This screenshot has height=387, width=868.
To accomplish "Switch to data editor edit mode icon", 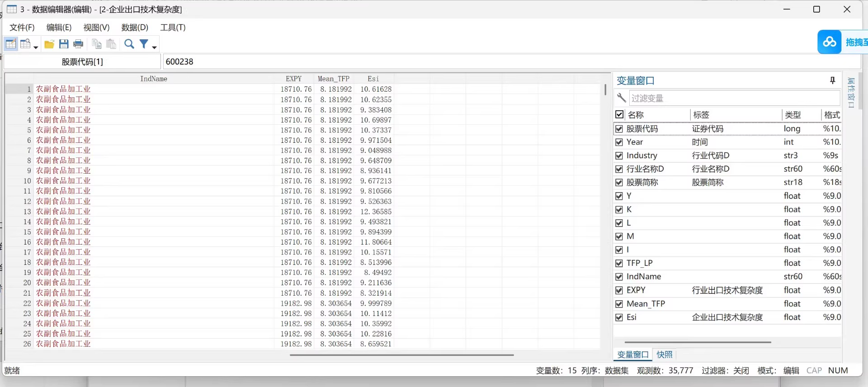I will pos(11,44).
